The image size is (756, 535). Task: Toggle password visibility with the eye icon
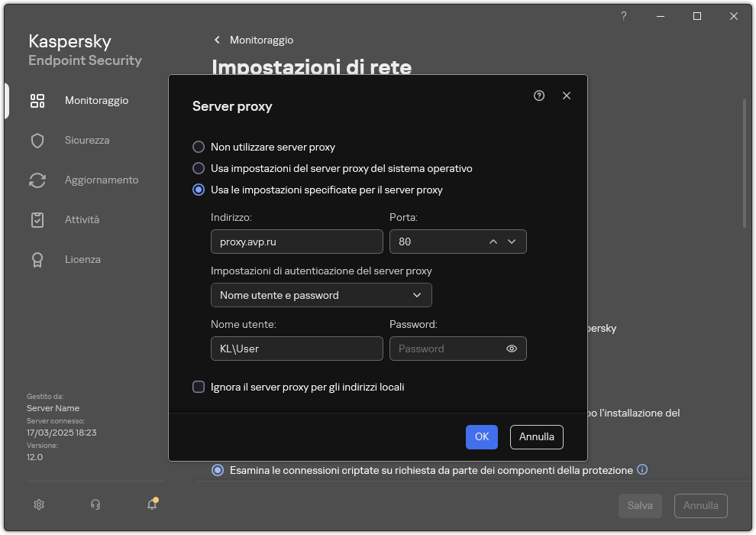tap(512, 348)
